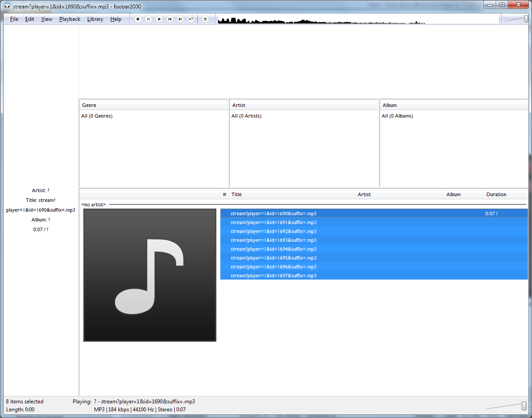Open the Library menu
532x418 pixels.
95,19
